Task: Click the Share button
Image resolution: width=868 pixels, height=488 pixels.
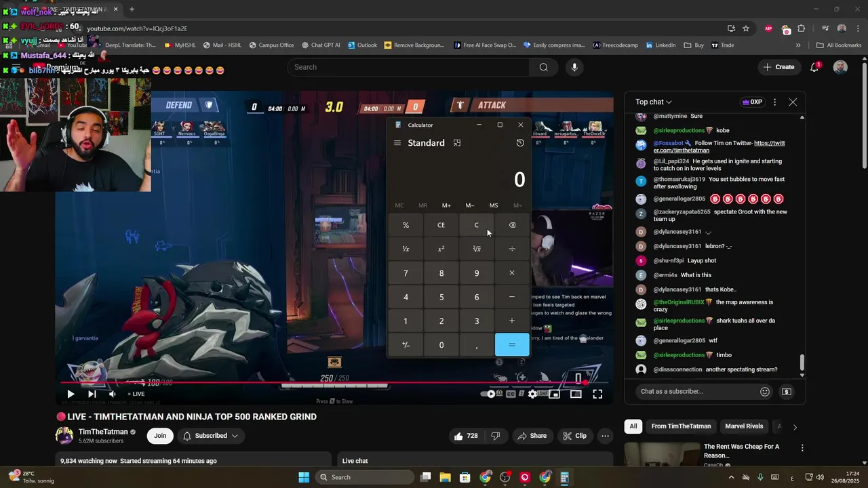Action: point(532,436)
